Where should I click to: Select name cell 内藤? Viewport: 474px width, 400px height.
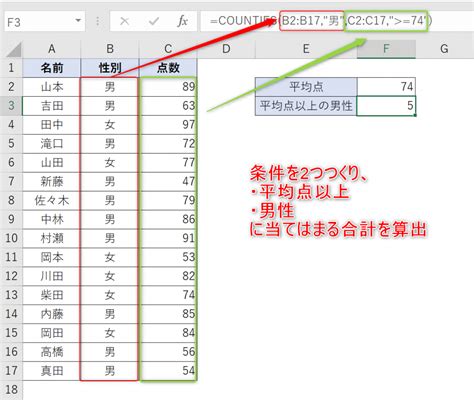point(52,314)
